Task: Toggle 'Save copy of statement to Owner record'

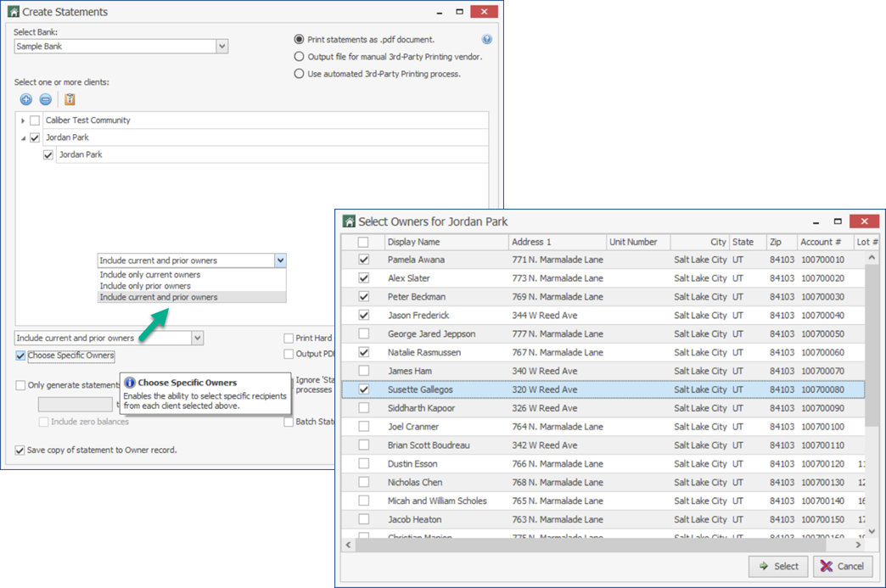Action: point(20,450)
